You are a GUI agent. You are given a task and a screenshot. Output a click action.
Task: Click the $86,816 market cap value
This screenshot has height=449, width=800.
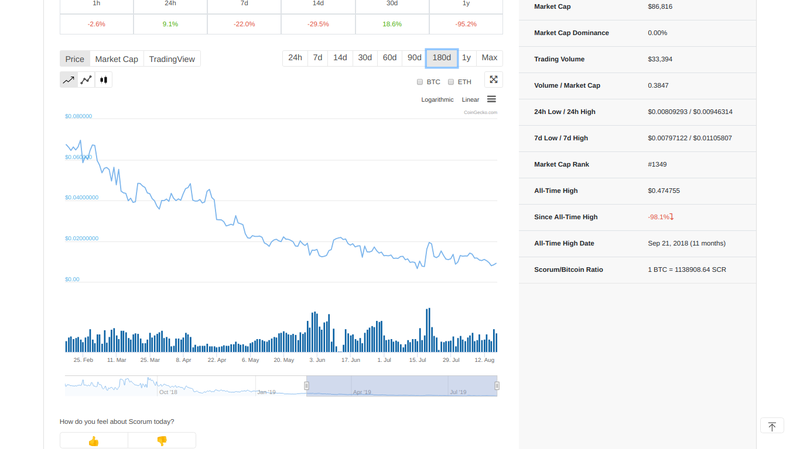pyautogui.click(x=660, y=7)
